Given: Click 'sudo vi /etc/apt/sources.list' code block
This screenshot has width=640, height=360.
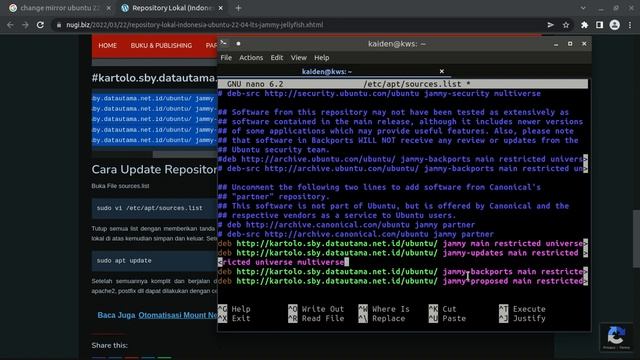Looking at the screenshot, I should pyautogui.click(x=154, y=208).
